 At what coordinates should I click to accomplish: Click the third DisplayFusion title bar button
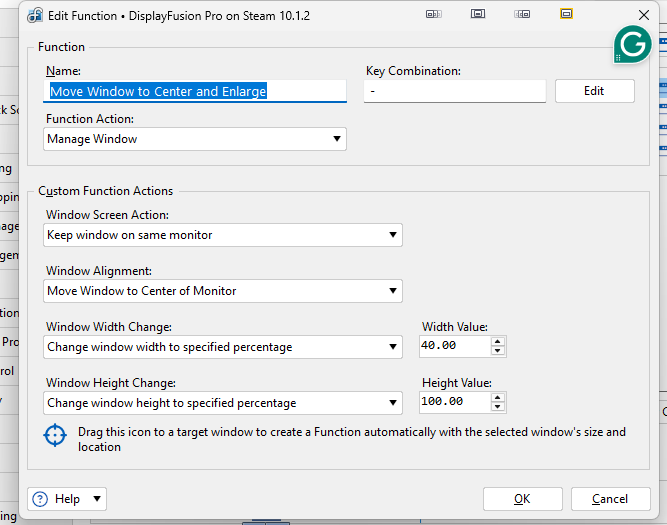click(522, 14)
